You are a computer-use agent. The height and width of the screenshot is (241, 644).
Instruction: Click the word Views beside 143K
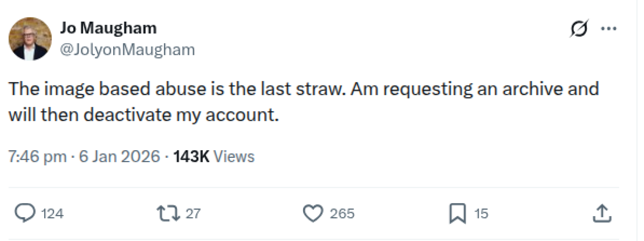pos(234,156)
